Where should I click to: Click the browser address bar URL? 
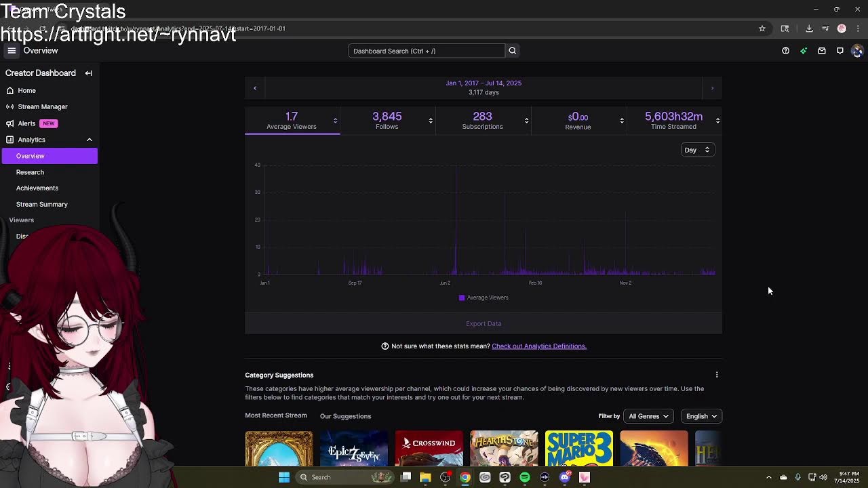point(180,28)
